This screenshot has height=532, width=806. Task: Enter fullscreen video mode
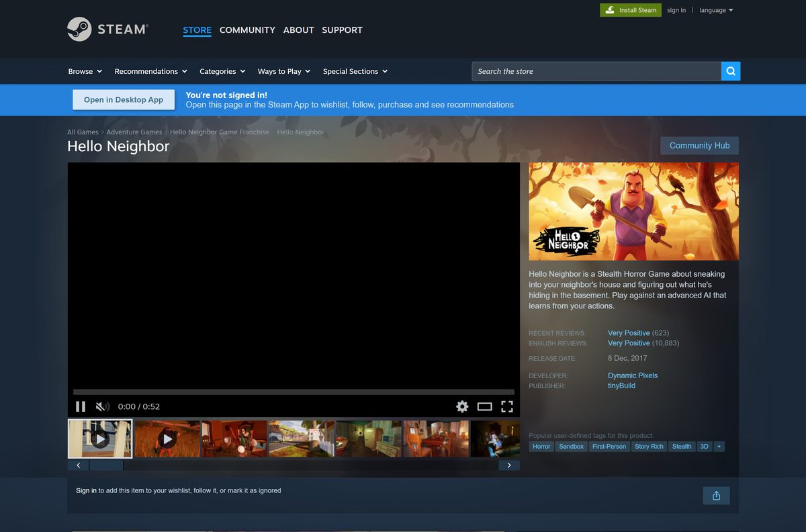(507, 406)
